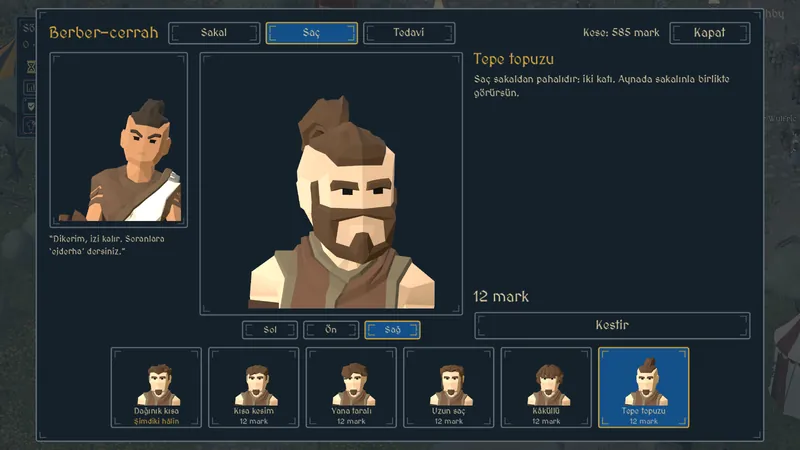Pick the Kısa kesim hairstyle

point(254,387)
